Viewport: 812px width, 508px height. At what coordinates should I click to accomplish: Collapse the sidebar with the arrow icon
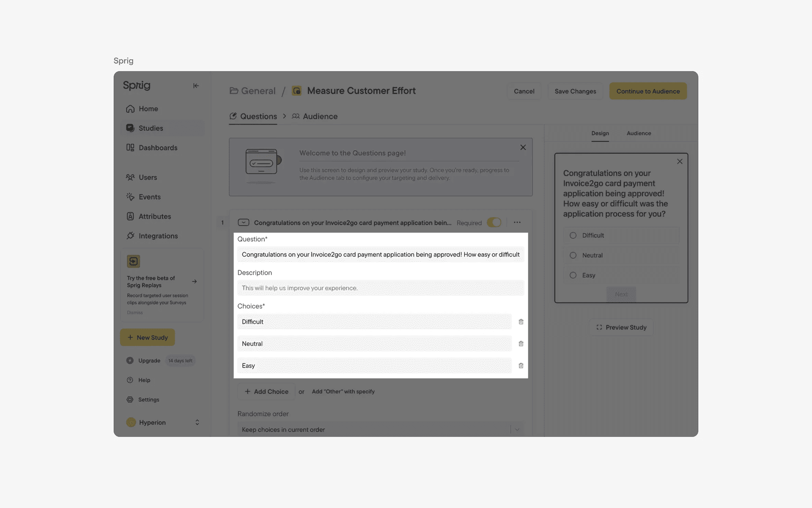point(196,86)
